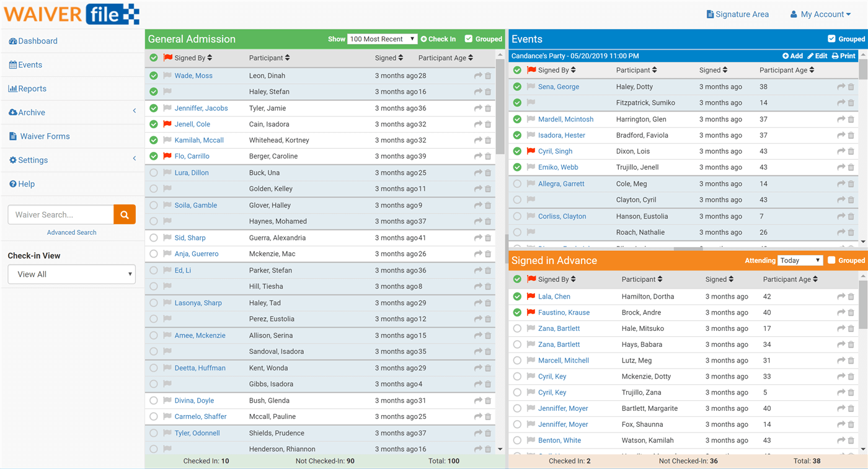This screenshot has height=469, width=868.
Task: Click into the Waiver Search text field
Action: [61, 214]
